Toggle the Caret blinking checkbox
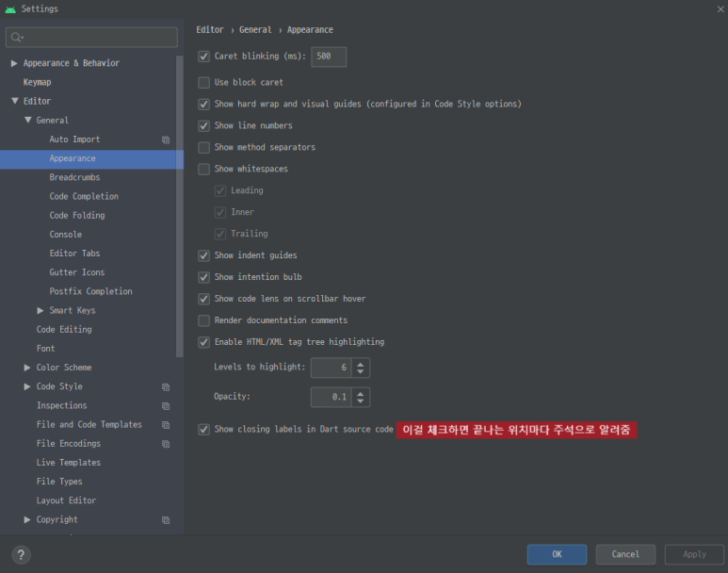Viewport: 728px width, 573px height. click(x=203, y=57)
